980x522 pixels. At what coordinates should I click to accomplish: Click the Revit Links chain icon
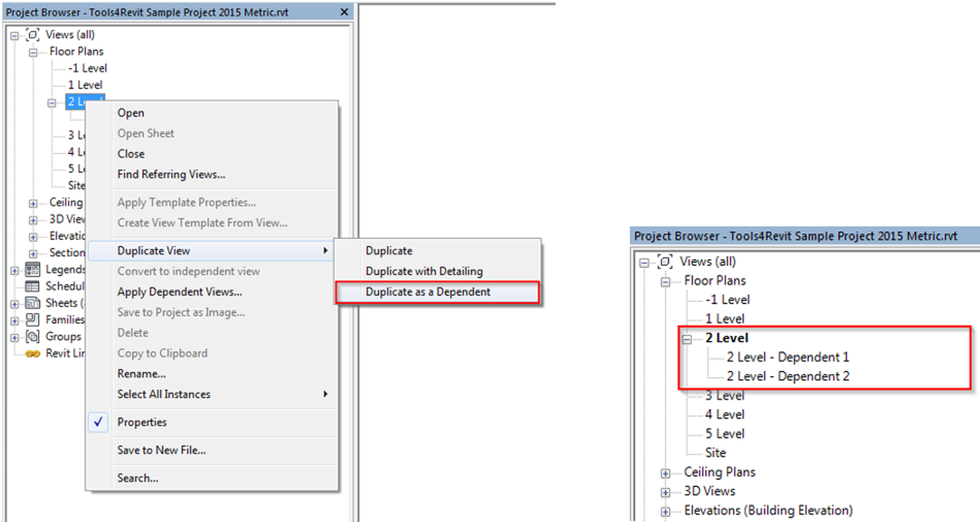[33, 353]
